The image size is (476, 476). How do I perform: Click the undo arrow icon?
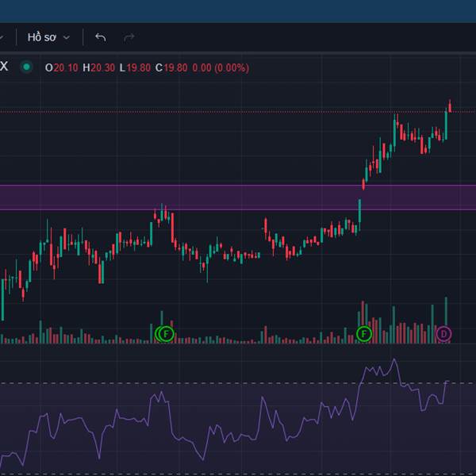click(101, 37)
